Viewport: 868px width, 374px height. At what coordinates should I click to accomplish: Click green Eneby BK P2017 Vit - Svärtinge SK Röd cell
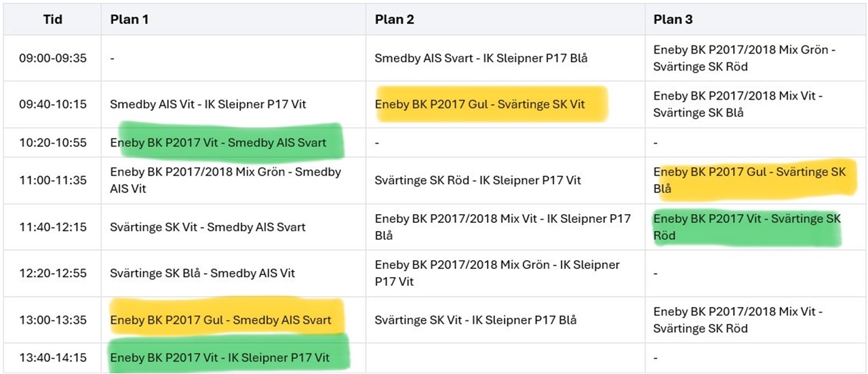click(747, 227)
